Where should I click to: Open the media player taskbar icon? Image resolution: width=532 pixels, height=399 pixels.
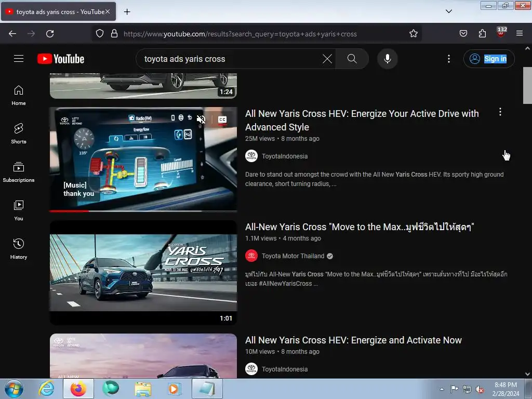(x=175, y=389)
